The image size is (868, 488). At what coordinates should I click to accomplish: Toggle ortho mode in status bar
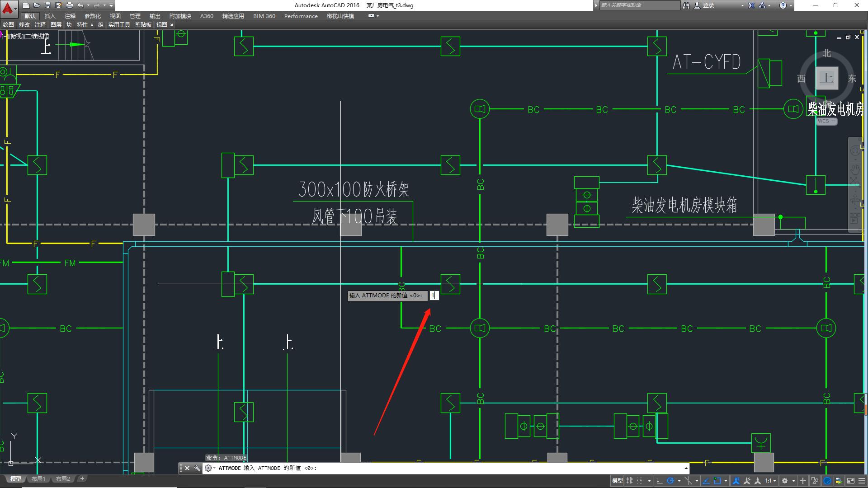pyautogui.click(x=660, y=481)
